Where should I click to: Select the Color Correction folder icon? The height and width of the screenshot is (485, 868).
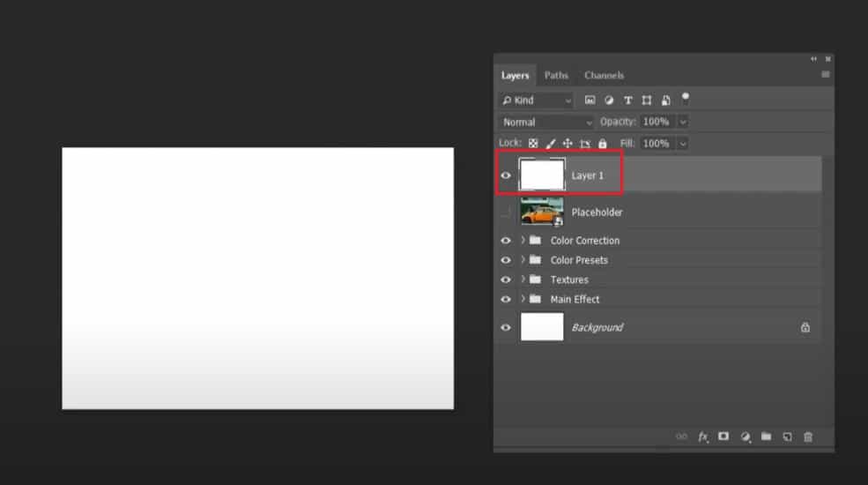point(535,240)
